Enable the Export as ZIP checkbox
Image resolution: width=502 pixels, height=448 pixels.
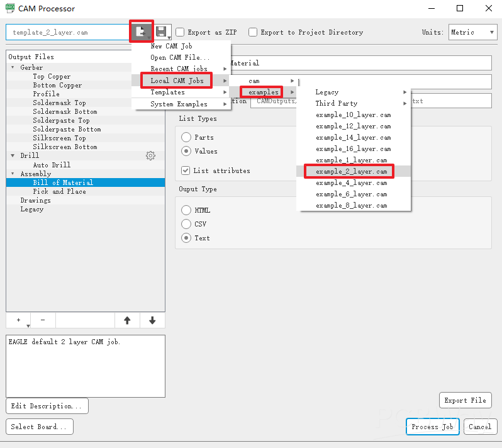click(181, 32)
